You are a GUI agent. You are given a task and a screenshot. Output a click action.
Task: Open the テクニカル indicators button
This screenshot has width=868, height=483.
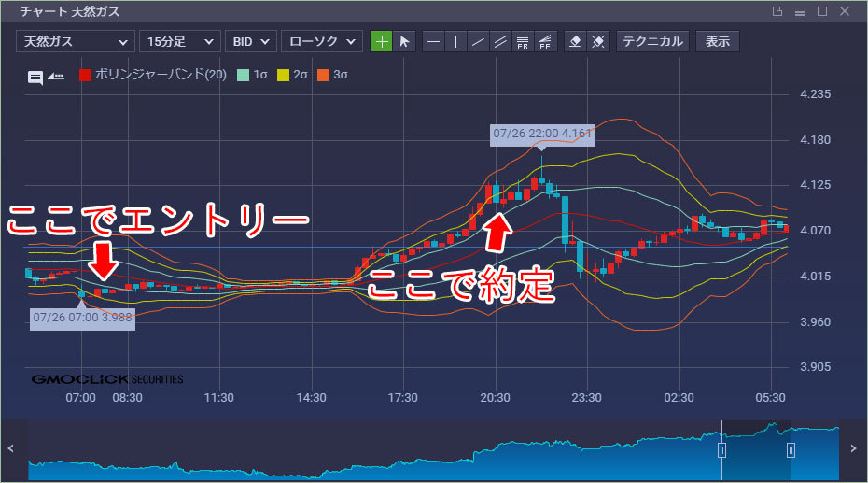pyautogui.click(x=652, y=41)
